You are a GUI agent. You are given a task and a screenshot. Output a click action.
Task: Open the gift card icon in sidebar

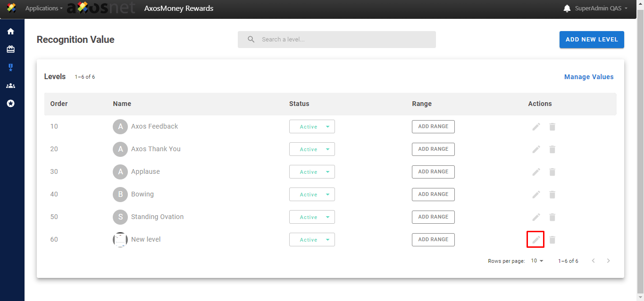pos(10,49)
